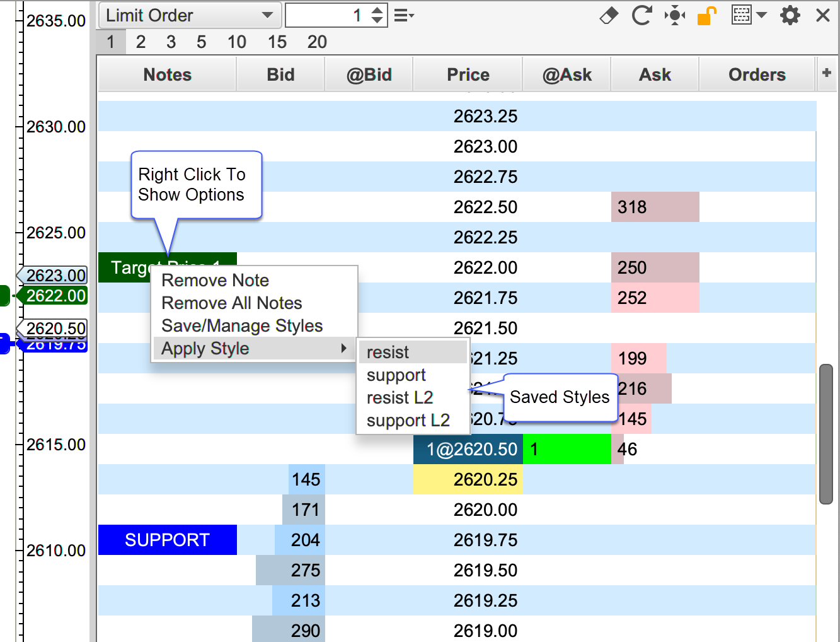This screenshot has height=642, width=840.
Task: Open the quantity list menu icon
Action: [x=403, y=15]
